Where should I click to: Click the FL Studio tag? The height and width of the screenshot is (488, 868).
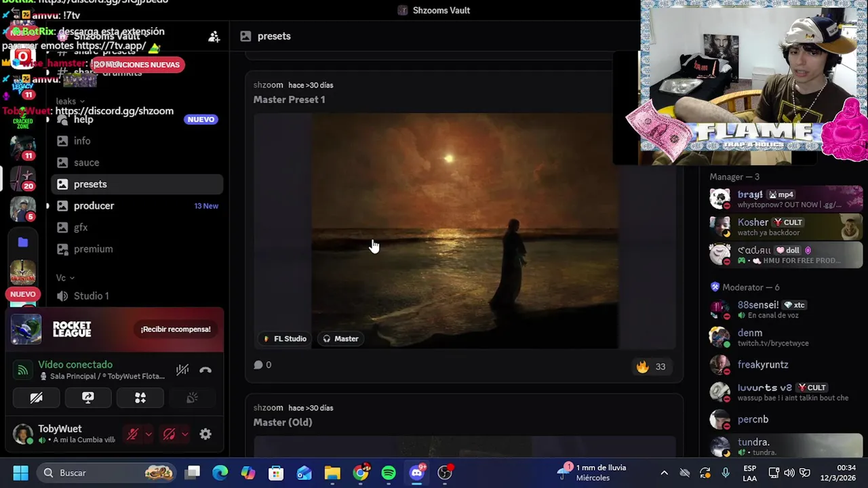(x=285, y=339)
